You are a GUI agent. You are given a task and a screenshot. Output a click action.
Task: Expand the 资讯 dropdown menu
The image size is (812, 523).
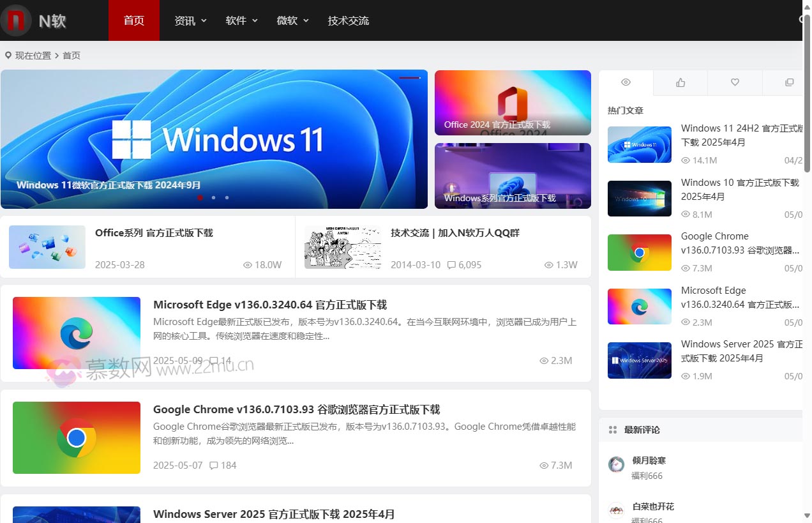pyautogui.click(x=190, y=20)
